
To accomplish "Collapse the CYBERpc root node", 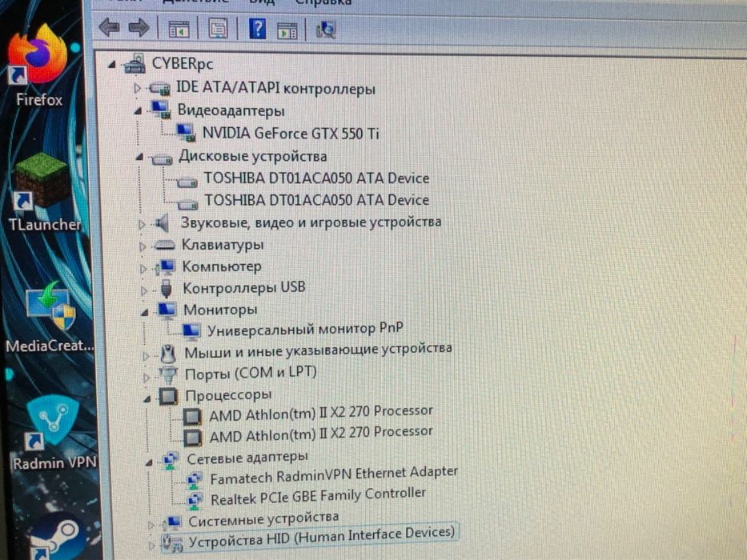I will pos(112,64).
